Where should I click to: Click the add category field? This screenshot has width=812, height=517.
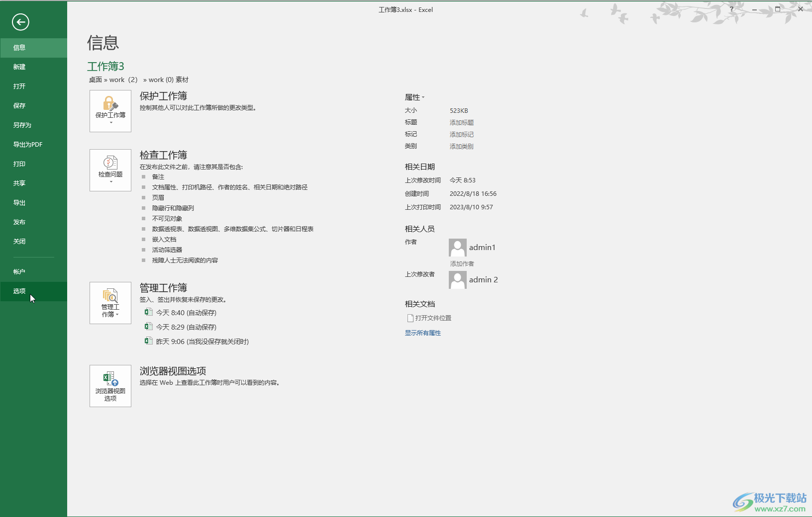(461, 147)
